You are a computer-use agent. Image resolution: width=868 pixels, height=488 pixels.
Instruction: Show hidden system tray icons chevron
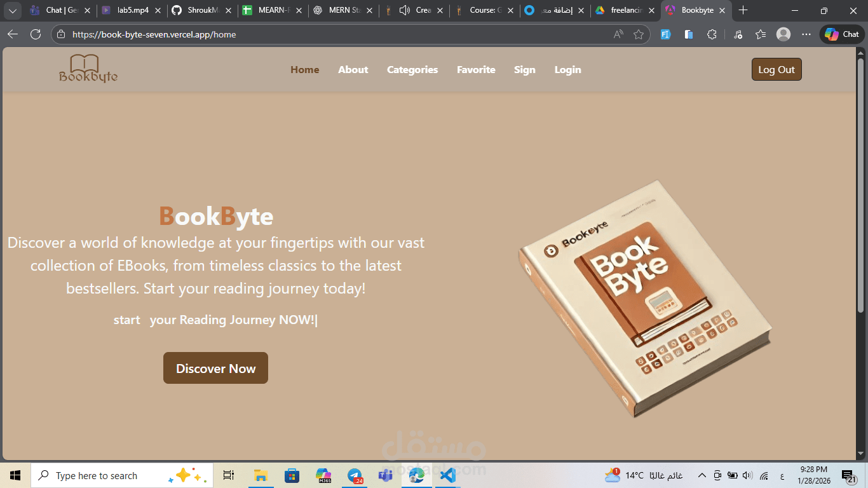(702, 475)
